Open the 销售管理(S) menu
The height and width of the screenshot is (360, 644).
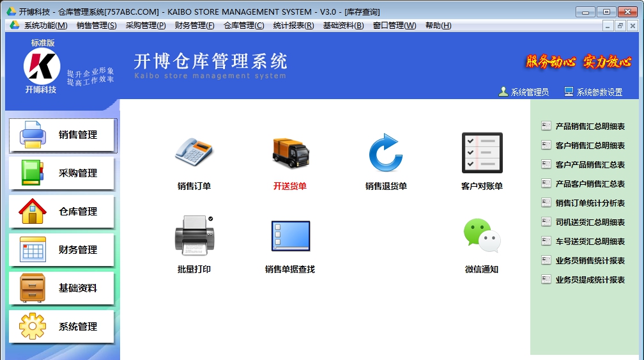(96, 26)
